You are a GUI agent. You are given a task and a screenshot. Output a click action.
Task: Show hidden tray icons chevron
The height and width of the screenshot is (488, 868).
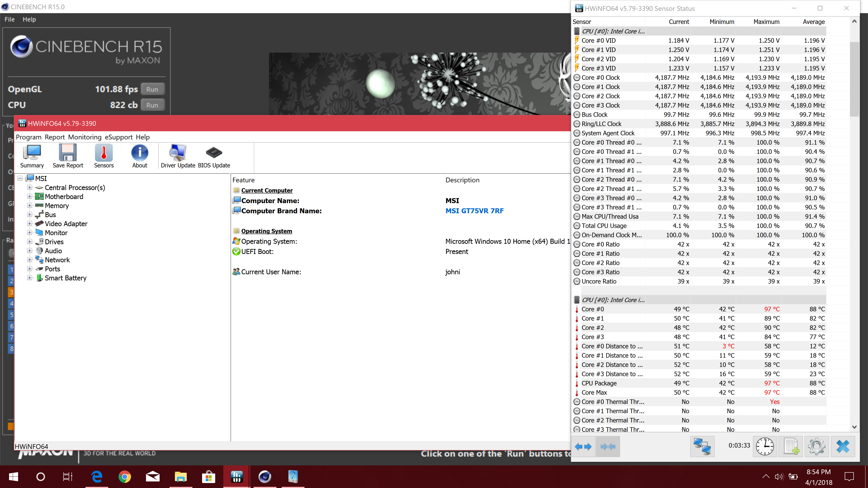coord(766,476)
